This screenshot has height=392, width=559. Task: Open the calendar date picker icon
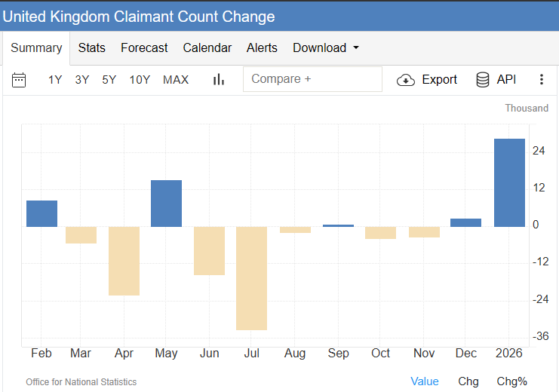19,80
